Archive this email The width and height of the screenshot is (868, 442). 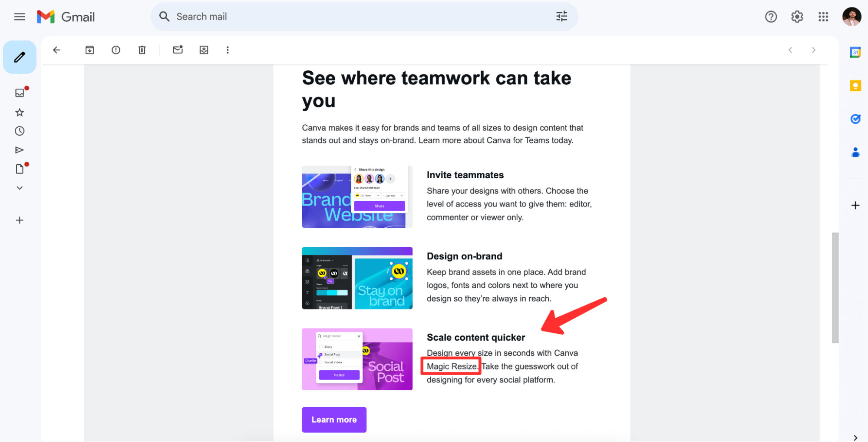point(89,50)
